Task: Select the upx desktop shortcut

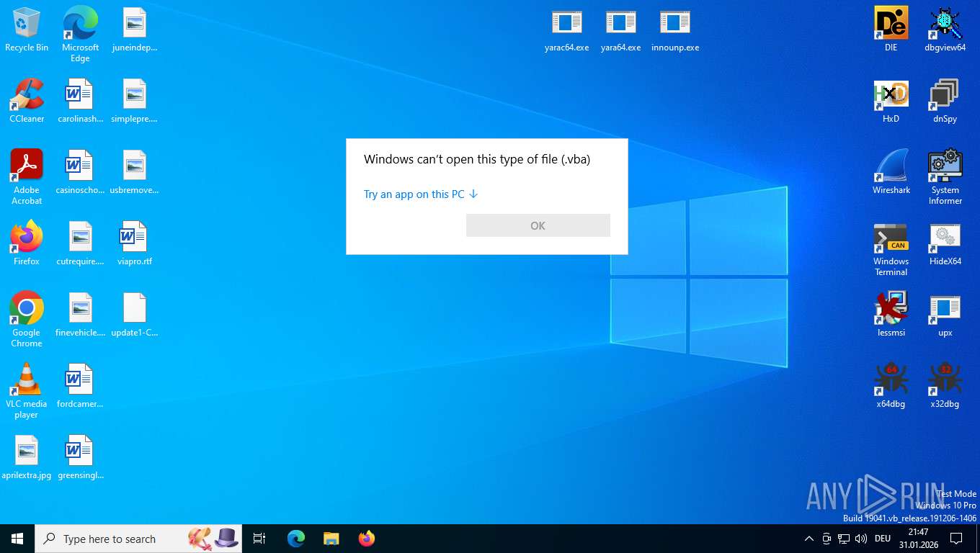Action: (x=945, y=315)
